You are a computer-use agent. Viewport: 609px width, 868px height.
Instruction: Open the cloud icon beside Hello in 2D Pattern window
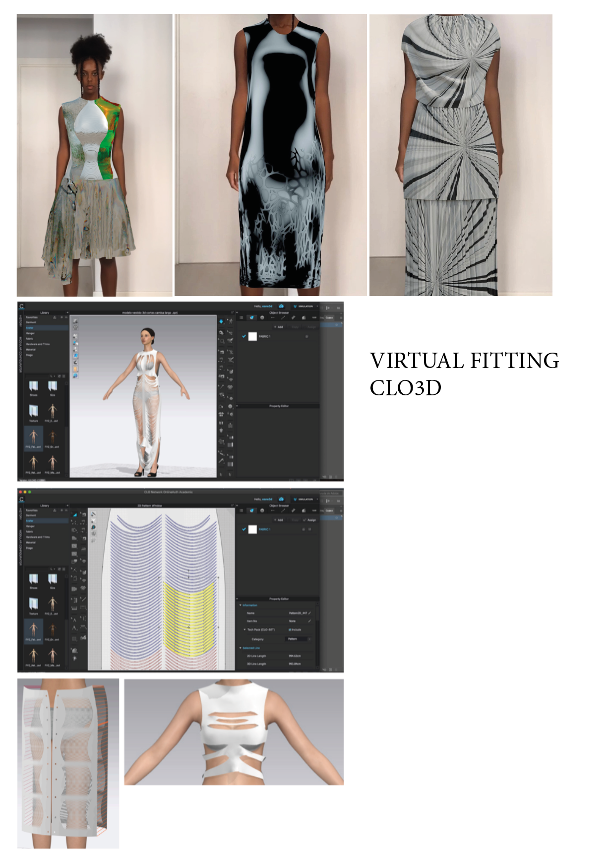pyautogui.click(x=281, y=499)
